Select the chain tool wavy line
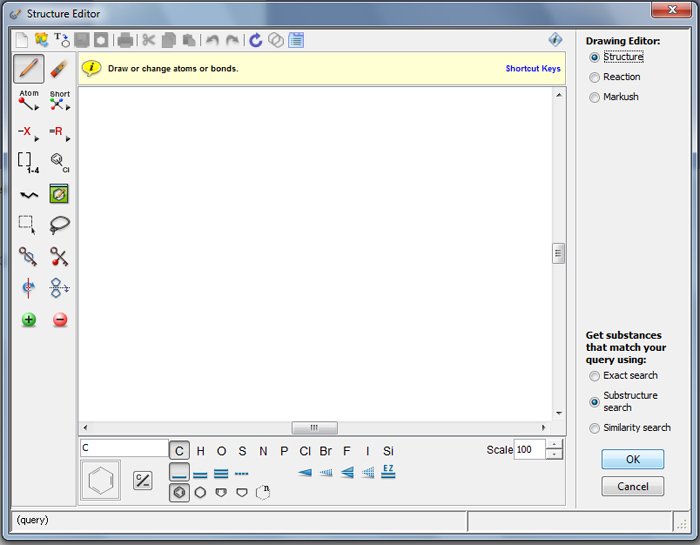Image resolution: width=700 pixels, height=545 pixels. tap(29, 195)
